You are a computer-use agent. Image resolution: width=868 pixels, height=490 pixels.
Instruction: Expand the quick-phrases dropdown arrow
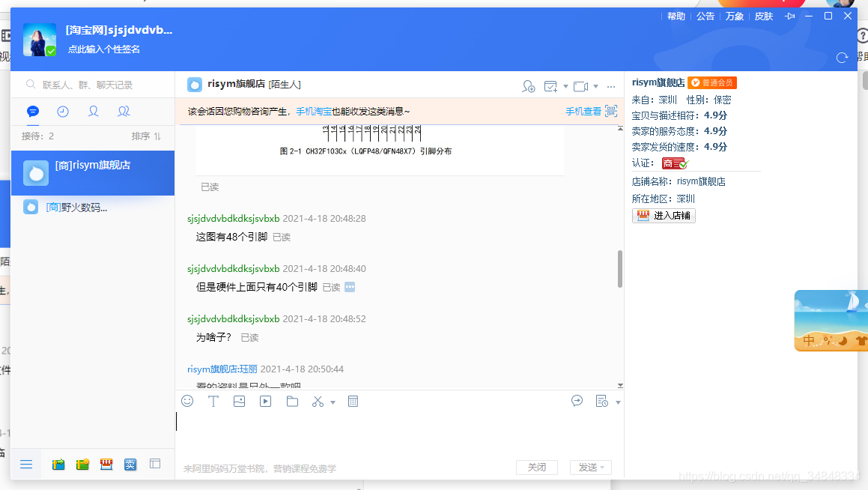pyautogui.click(x=618, y=402)
